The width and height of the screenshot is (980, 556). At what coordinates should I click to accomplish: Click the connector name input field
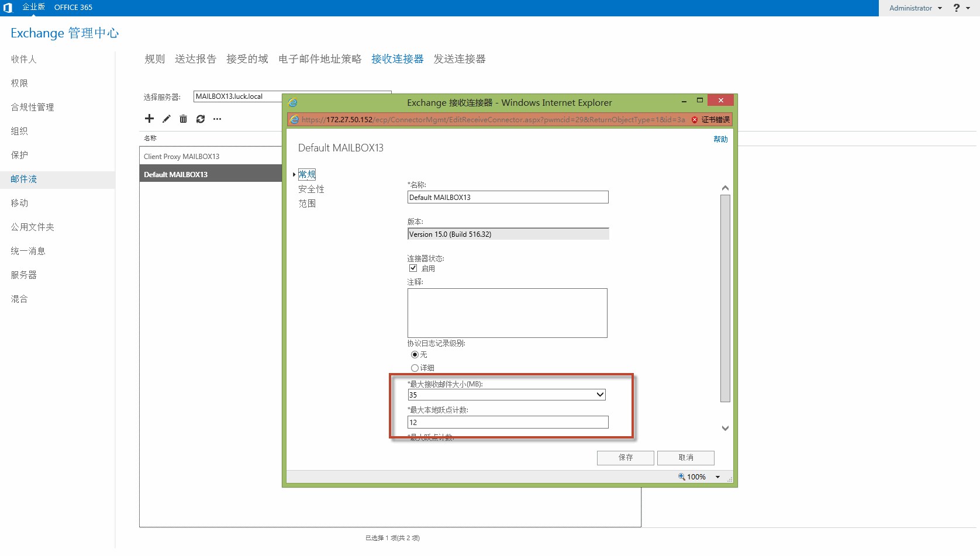point(508,198)
